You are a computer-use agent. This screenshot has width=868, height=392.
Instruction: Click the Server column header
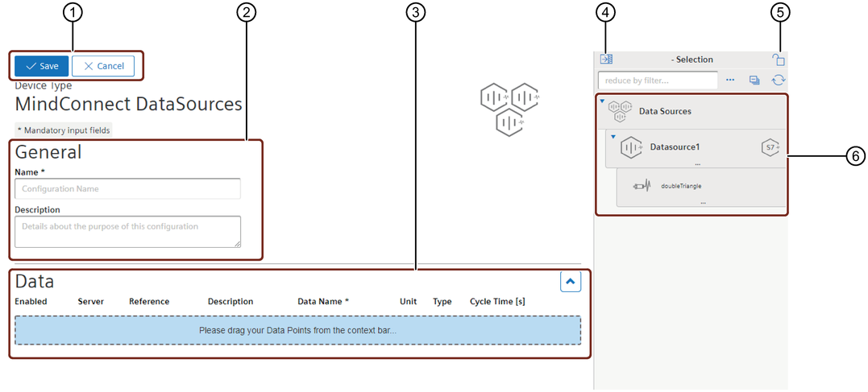[x=91, y=301]
